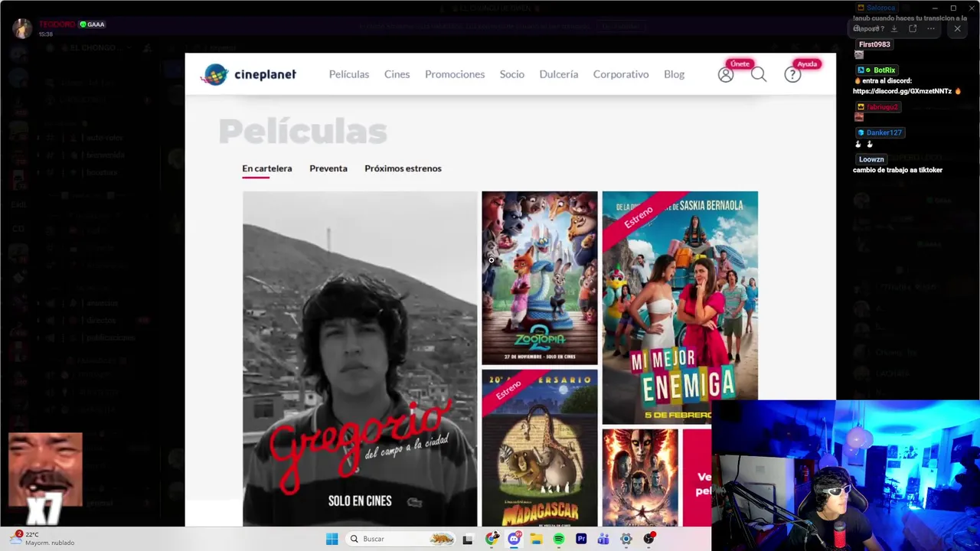Open the Películas menu
Viewport: 980px width, 551px height.
click(x=349, y=74)
